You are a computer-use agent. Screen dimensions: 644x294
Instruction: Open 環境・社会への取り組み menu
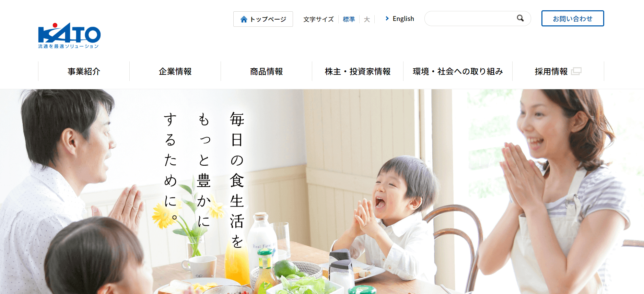coord(458,71)
